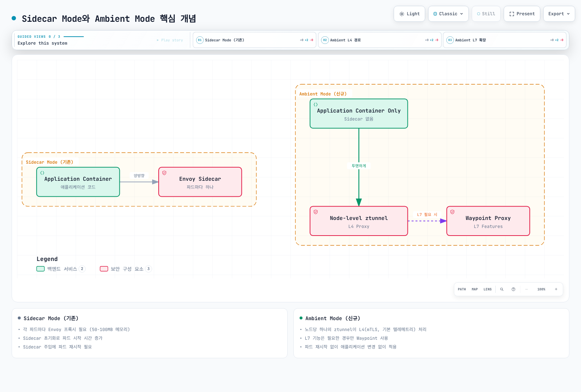The image size is (581, 392).
Task: Click the 양방향 edge label
Action: [x=139, y=176]
